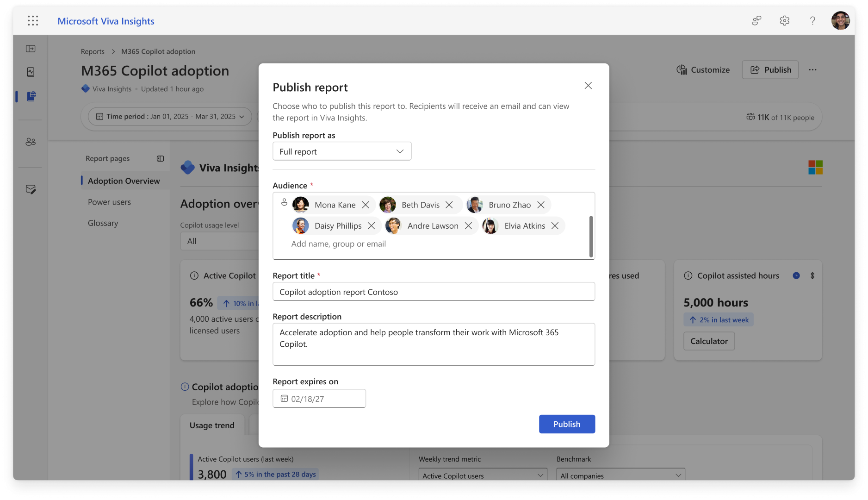The width and height of the screenshot is (868, 500).
Task: Click the Add name, group or email field
Action: coord(338,244)
